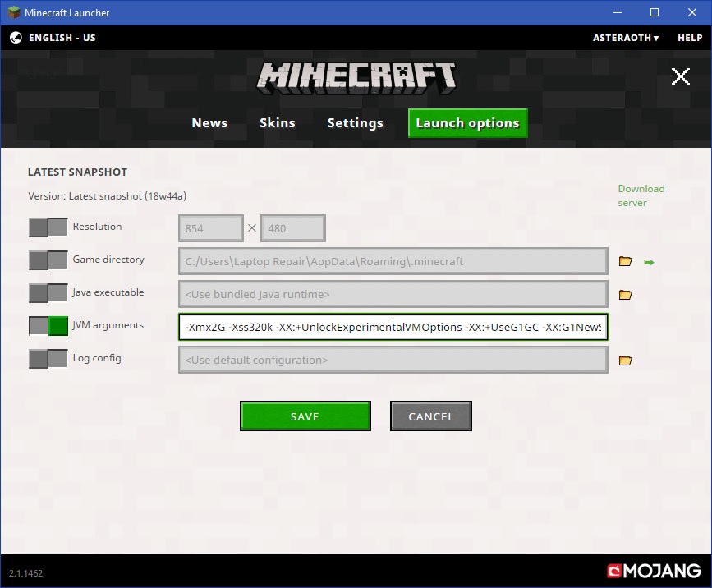
Task: Click the globe language icon
Action: coord(16,38)
